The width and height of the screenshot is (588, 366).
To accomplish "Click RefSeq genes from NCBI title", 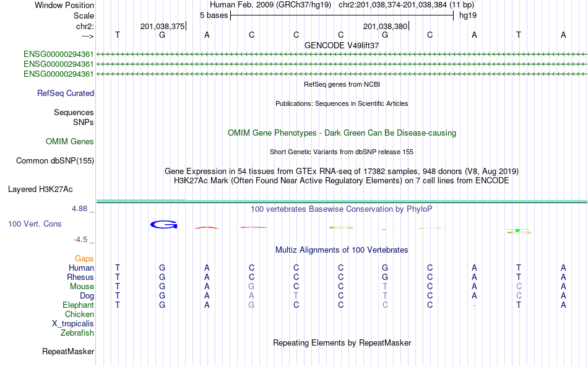I will pyautogui.click(x=342, y=84).
